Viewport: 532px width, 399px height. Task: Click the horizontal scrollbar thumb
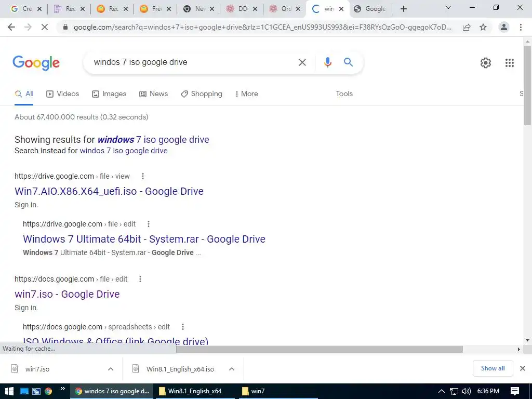pos(320,349)
